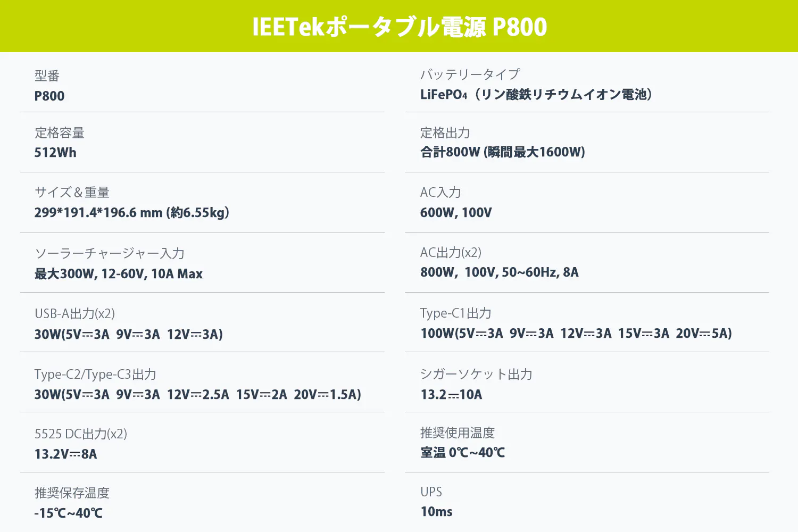Image resolution: width=798 pixels, height=532 pixels.
Task: Select the Type-C1出力 100W value
Action: tap(576, 334)
